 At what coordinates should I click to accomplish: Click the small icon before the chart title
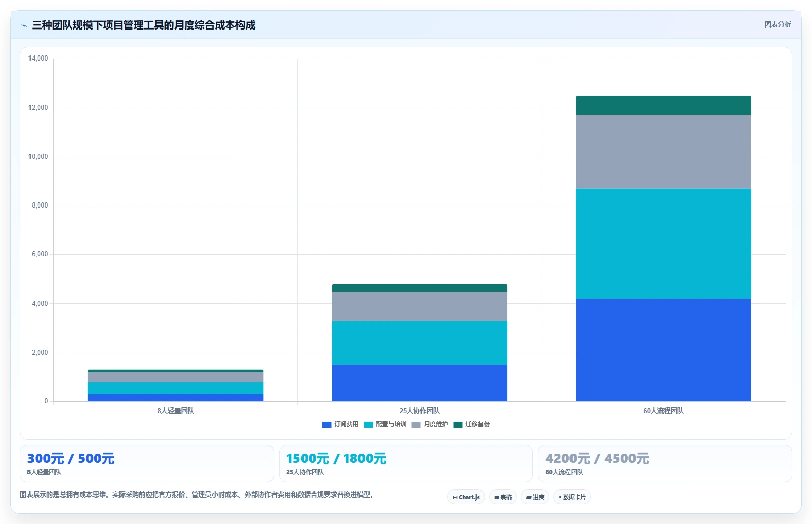pyautogui.click(x=24, y=25)
